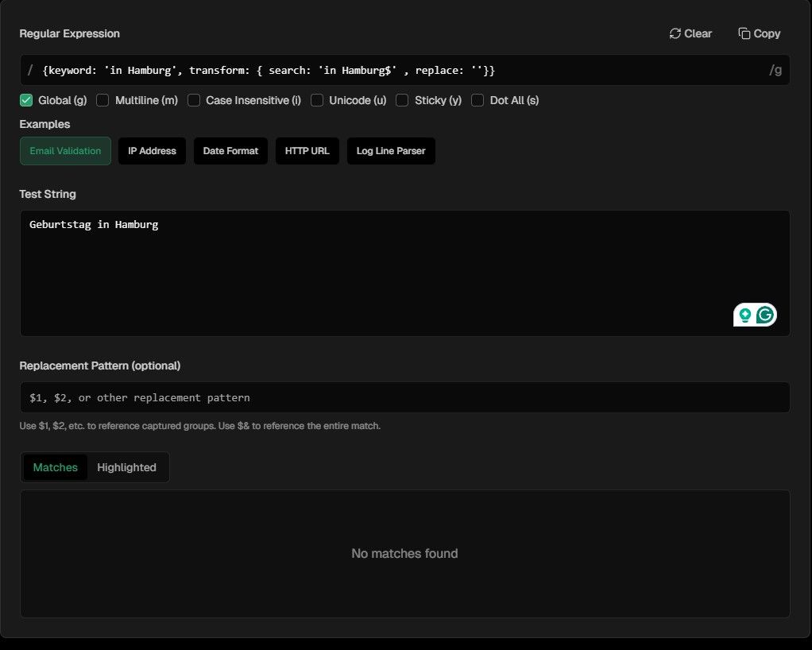The width and height of the screenshot is (812, 650).
Task: Click the Grammarly suggestions lightbulb icon
Action: (x=744, y=315)
